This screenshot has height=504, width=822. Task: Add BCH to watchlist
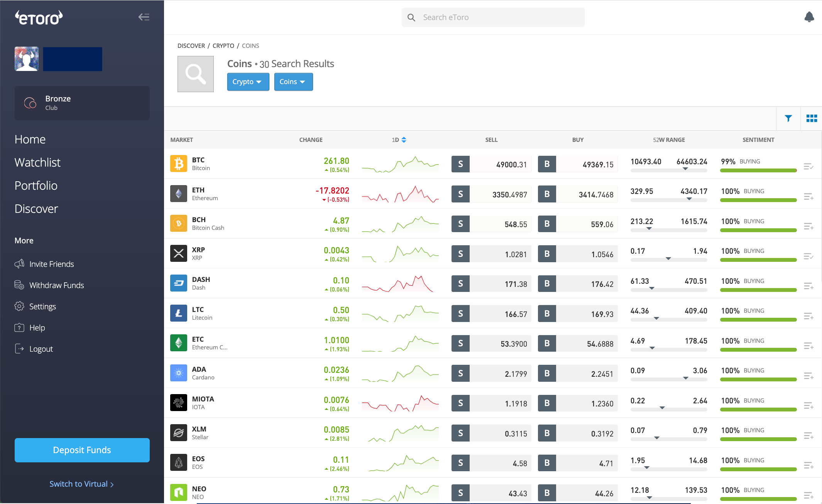click(808, 226)
